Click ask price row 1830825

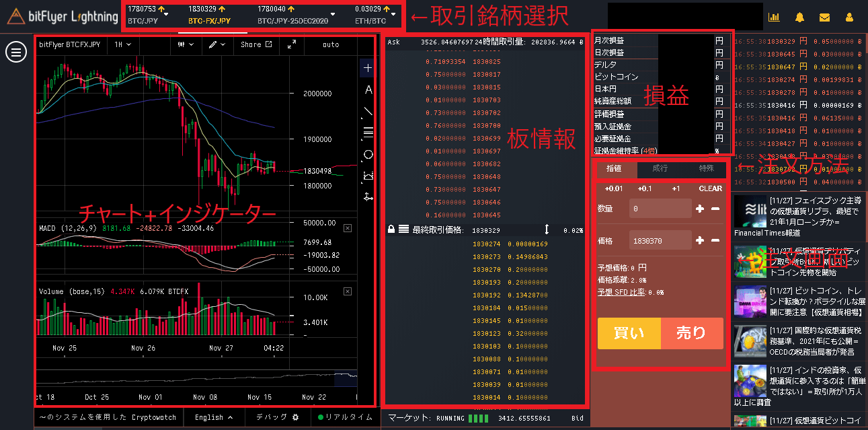tap(487, 61)
